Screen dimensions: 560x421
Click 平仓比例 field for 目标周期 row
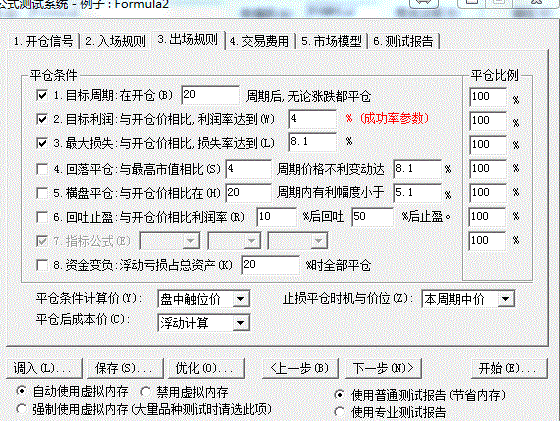488,97
